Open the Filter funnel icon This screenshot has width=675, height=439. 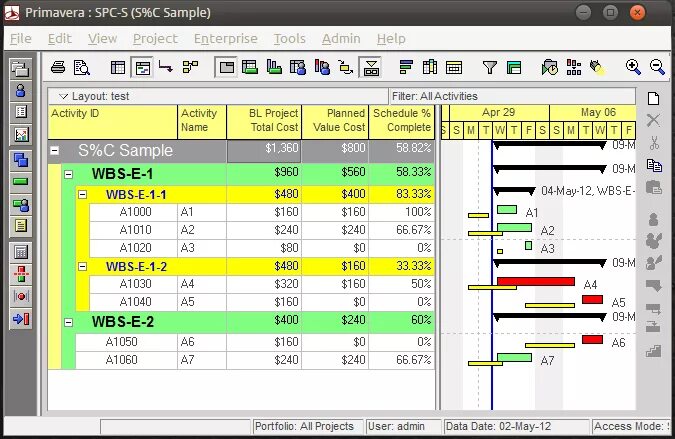[490, 67]
